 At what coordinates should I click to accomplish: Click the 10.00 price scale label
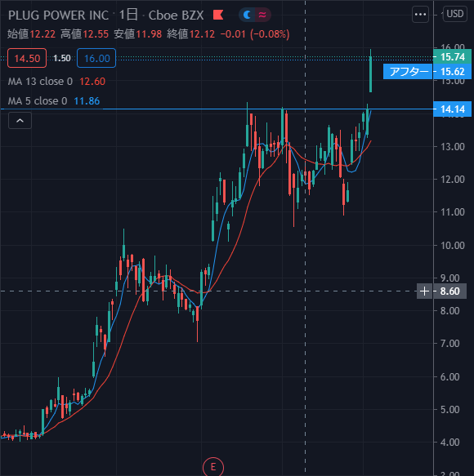453,245
